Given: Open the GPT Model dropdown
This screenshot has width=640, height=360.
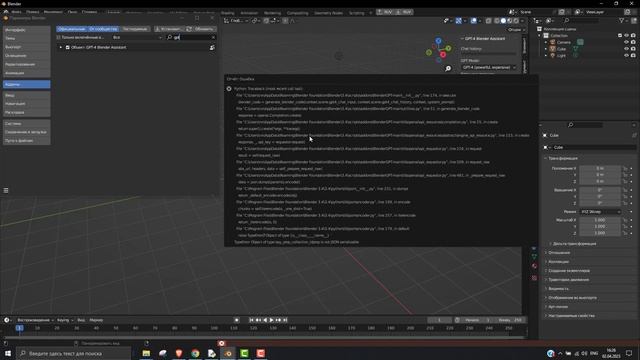Looking at the screenshot, I should pos(489,67).
